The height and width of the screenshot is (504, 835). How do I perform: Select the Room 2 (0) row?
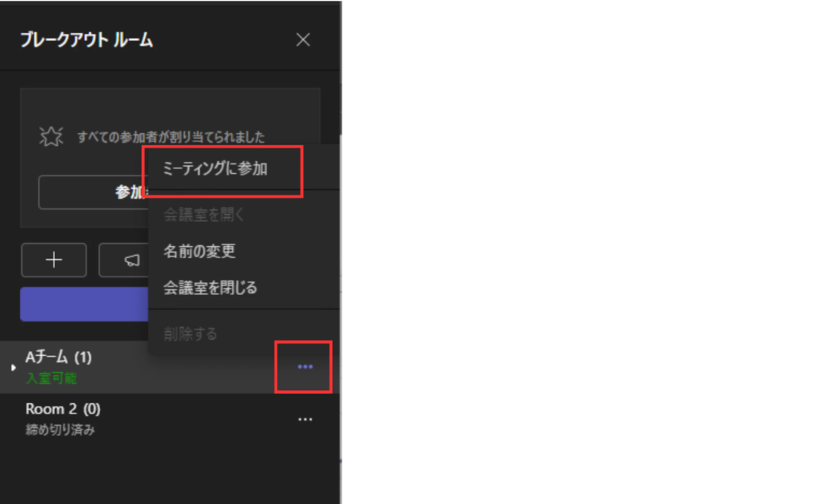tap(170, 419)
